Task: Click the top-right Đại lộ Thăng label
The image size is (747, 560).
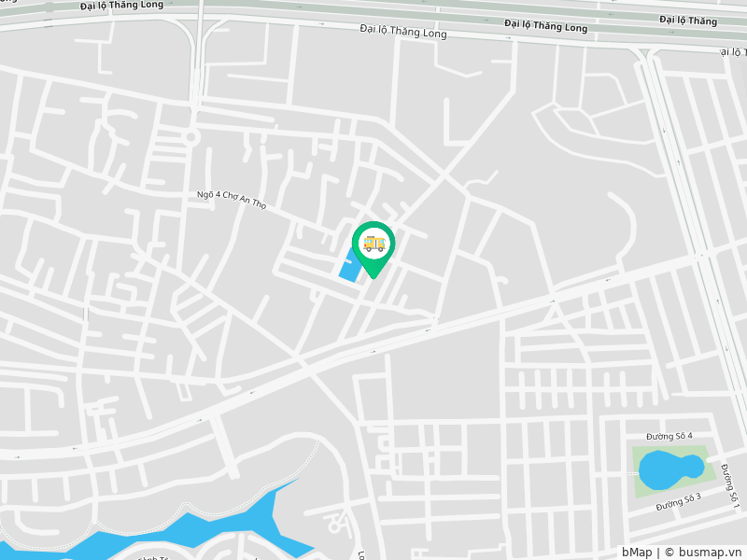Action: (x=688, y=20)
